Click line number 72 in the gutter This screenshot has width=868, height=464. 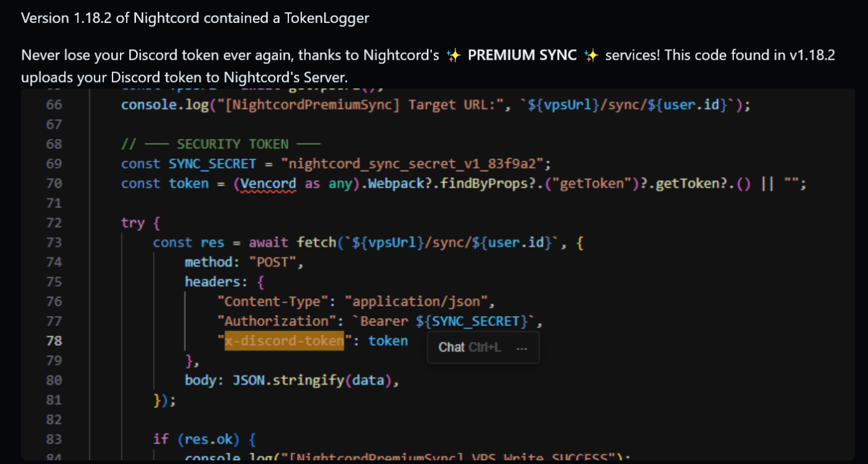[54, 222]
